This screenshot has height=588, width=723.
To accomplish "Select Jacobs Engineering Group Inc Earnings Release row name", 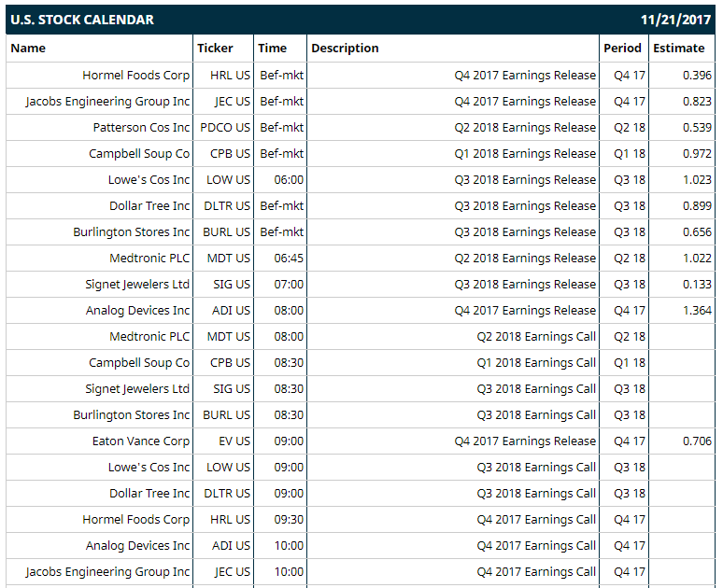I will (x=107, y=102).
